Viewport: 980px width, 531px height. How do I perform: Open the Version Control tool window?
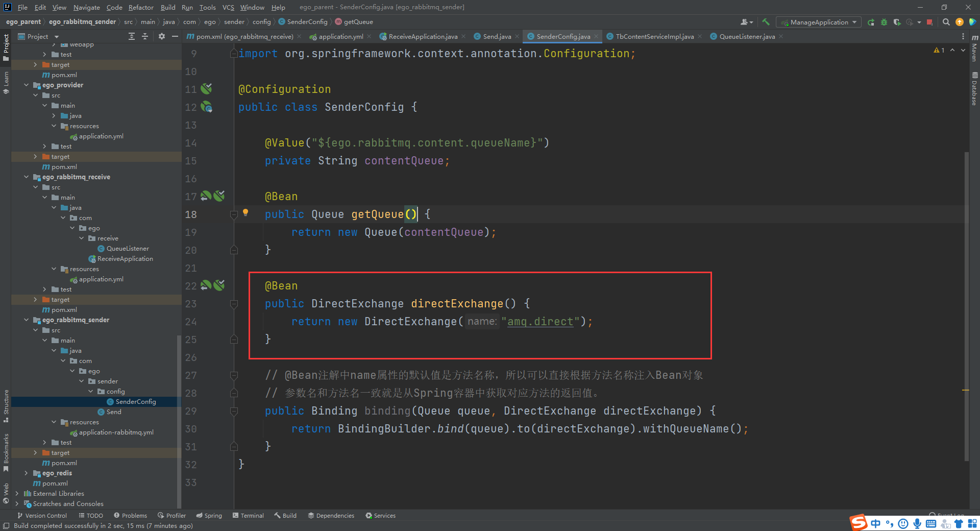pos(42,516)
